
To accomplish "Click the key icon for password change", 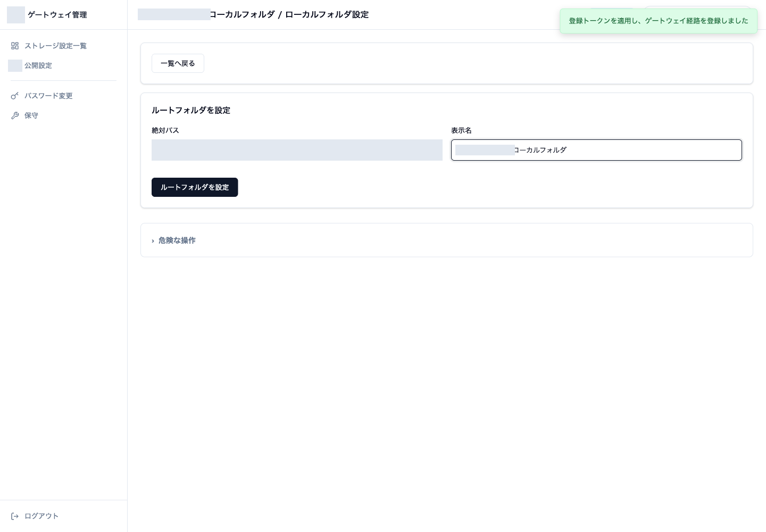I will point(15,96).
